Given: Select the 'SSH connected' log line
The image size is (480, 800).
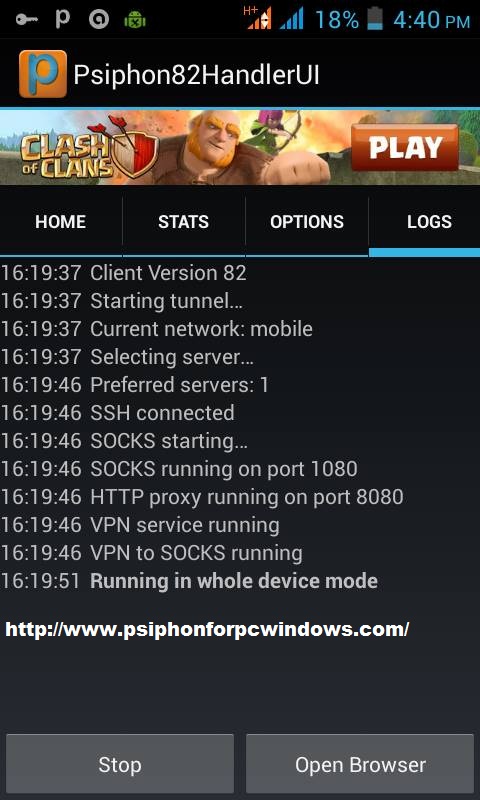Looking at the screenshot, I should click(x=162, y=413).
